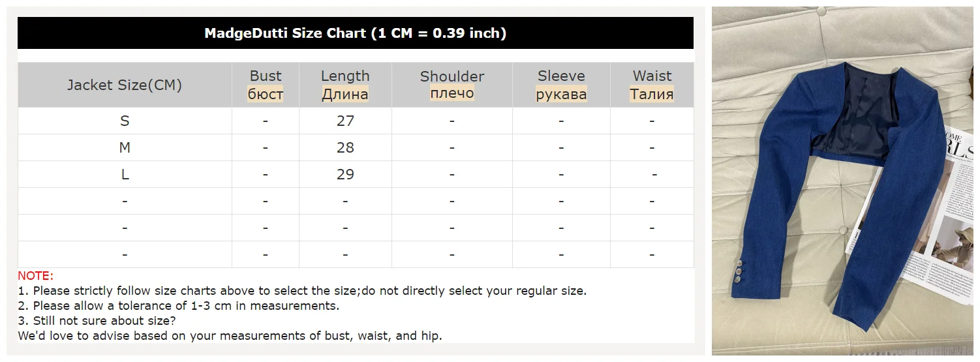
Task: Click the length value 28
Action: tap(345, 147)
